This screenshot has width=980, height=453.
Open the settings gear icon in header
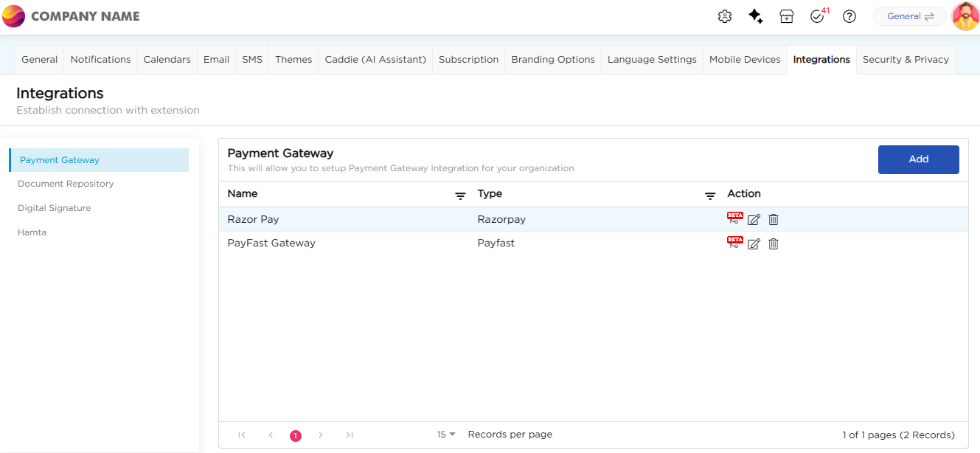724,16
